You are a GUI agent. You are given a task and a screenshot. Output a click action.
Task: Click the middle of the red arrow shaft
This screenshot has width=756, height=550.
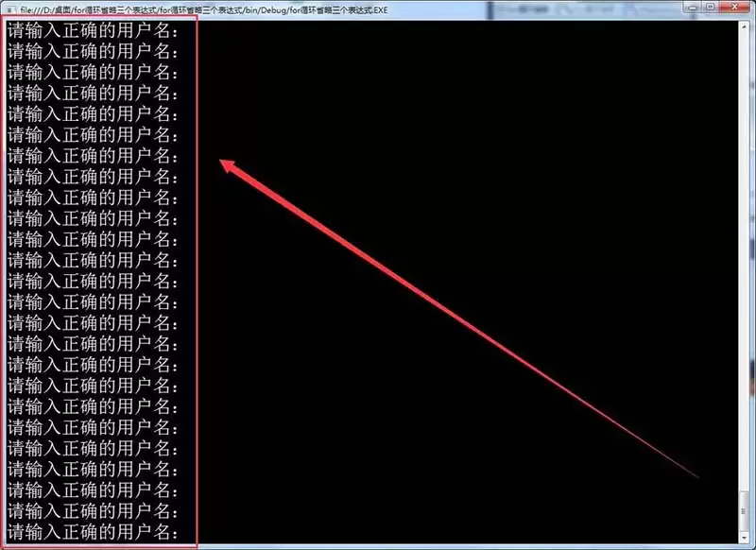point(463,319)
